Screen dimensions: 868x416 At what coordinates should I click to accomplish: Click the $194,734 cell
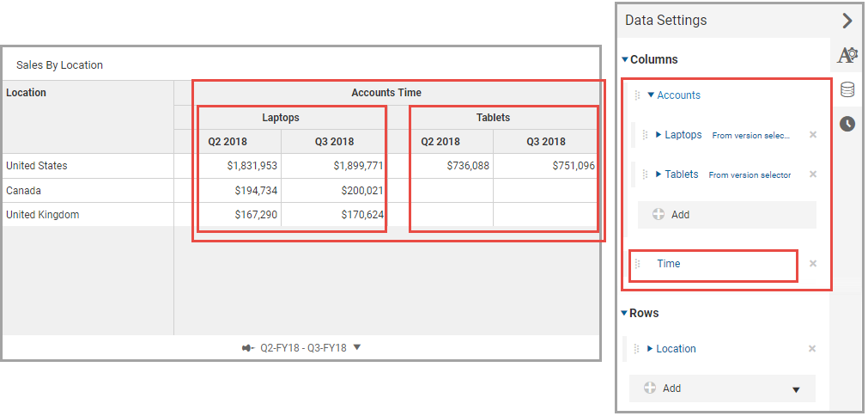click(256, 191)
